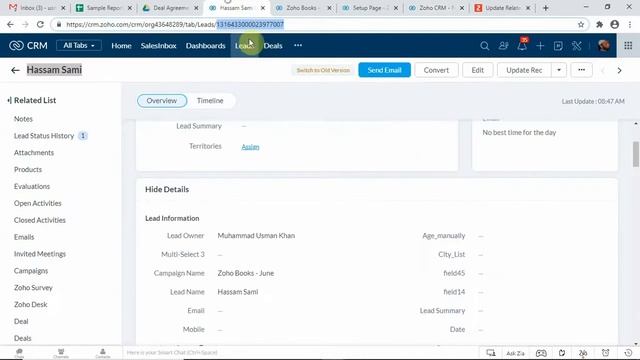Viewport: 640px width, 360px height.
Task: Reload the browser page
Action: [x=40, y=24]
